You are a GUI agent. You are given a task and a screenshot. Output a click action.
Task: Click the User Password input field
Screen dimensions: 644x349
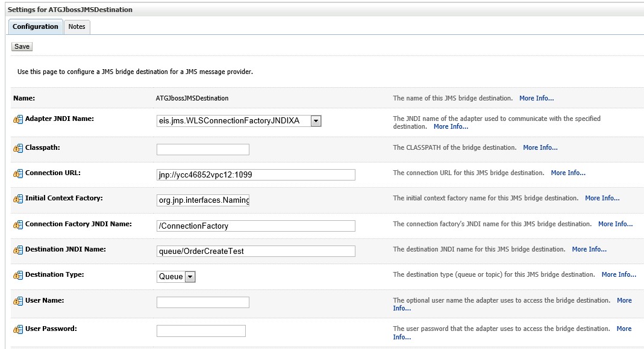coord(202,330)
